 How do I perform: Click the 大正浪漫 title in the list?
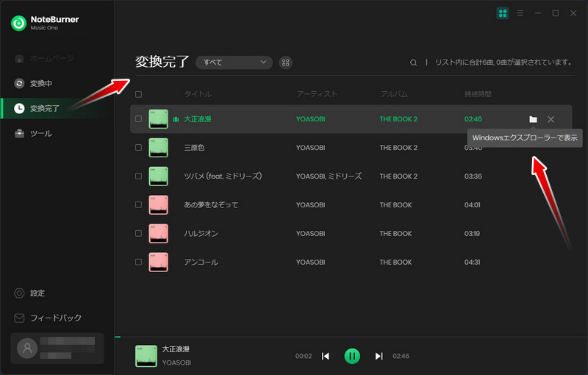click(x=198, y=119)
